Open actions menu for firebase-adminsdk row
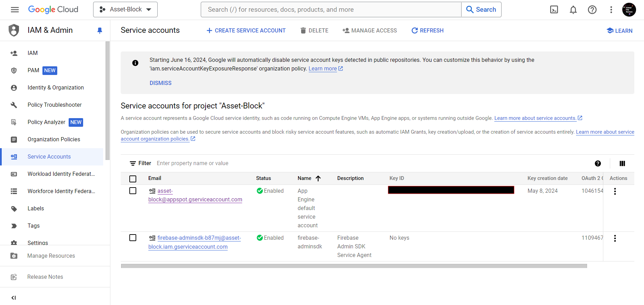 (x=615, y=238)
